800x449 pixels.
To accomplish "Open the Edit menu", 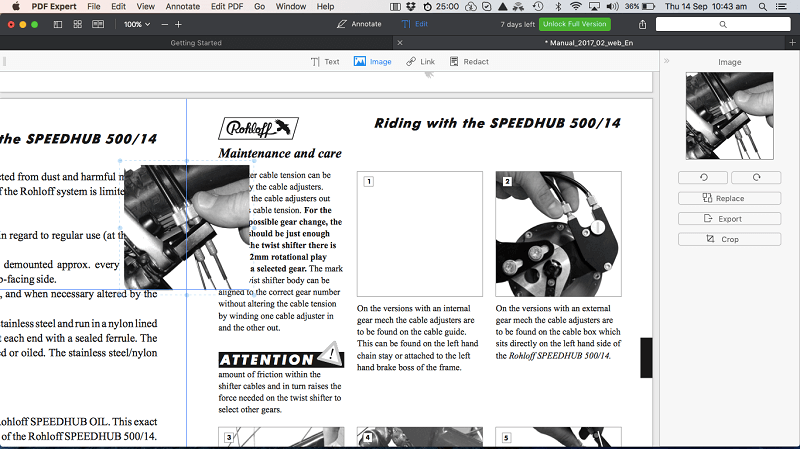I will [x=118, y=7].
